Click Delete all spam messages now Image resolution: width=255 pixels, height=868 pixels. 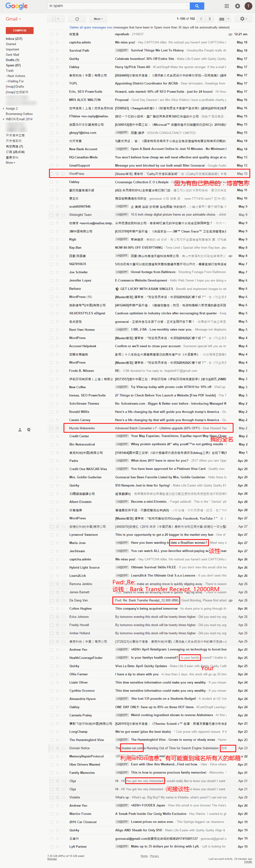(x=91, y=27)
